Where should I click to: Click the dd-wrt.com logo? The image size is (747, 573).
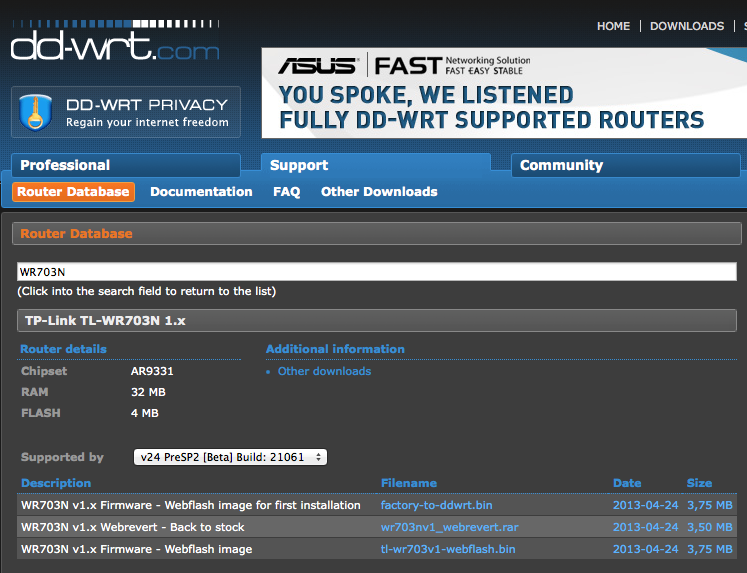coord(115,41)
